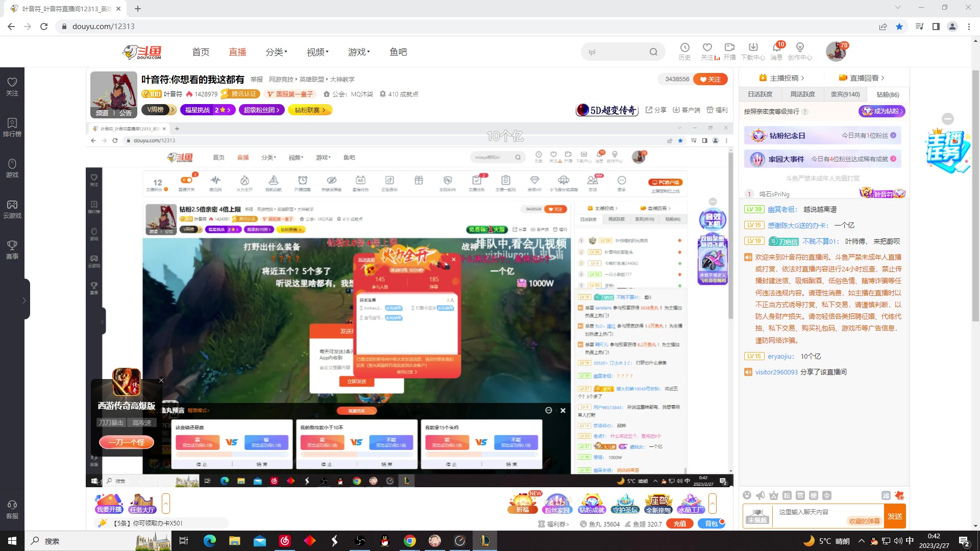Open 赛事 trophy in the left sidebar

(x=12, y=250)
